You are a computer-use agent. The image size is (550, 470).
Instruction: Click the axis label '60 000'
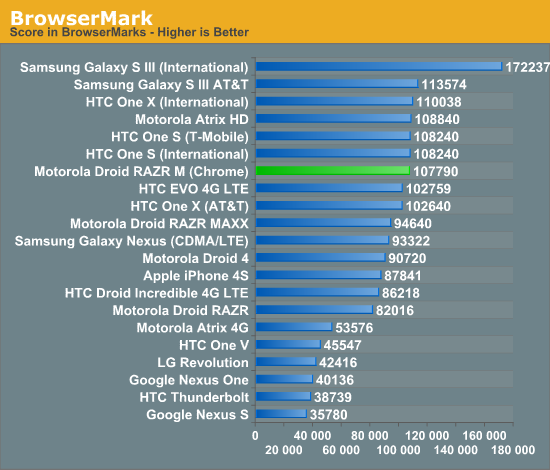(341, 450)
